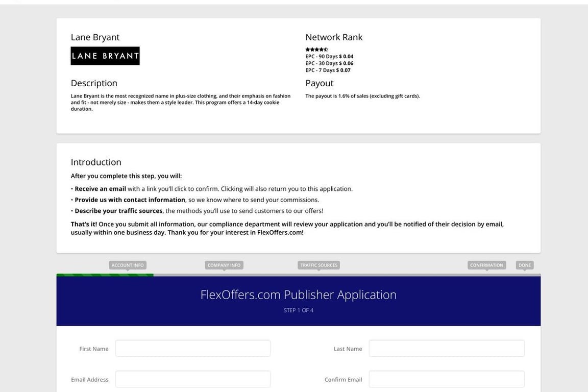Click the 'Description' heading
Screen dimensions: 588x392
94,83
